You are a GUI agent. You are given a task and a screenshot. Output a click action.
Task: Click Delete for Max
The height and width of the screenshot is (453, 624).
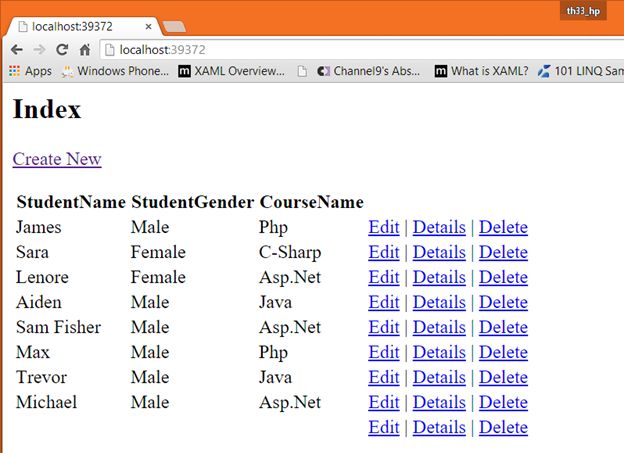click(x=503, y=353)
